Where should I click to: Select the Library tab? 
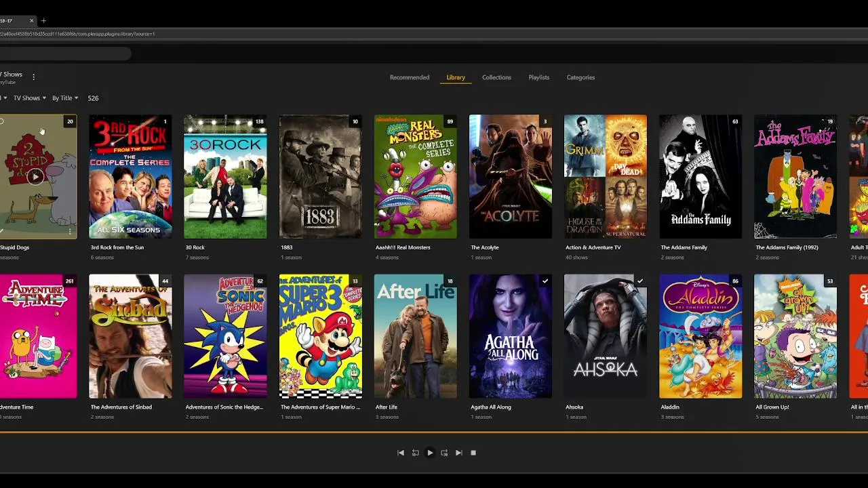pyautogui.click(x=456, y=77)
